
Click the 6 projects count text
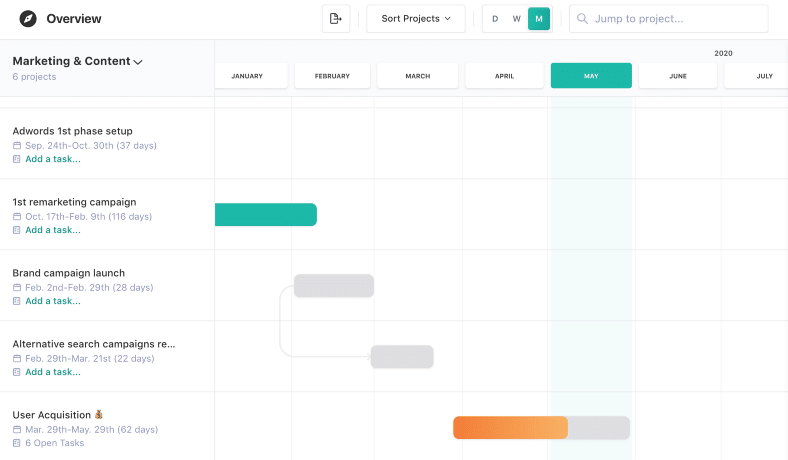(34, 76)
